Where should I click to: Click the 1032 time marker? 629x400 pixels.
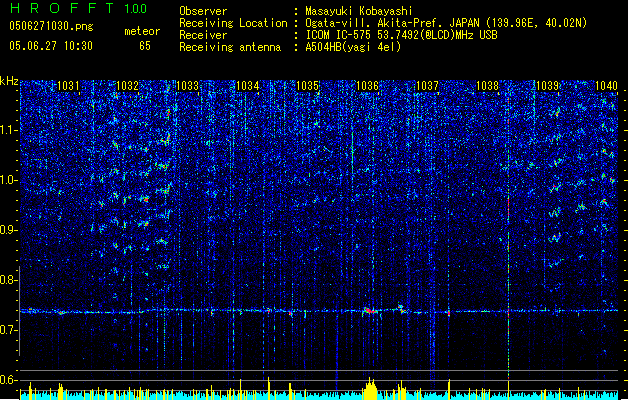pos(127,85)
